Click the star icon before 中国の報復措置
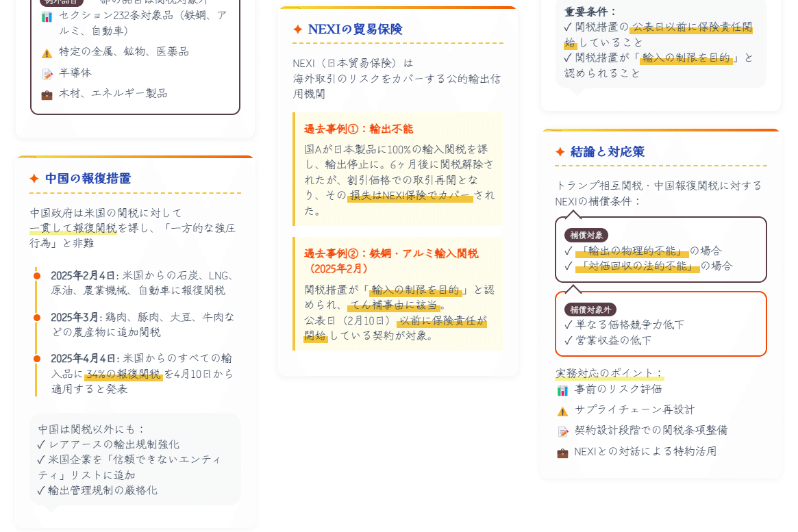Screen dimensions: 798x532 [x=34, y=179]
